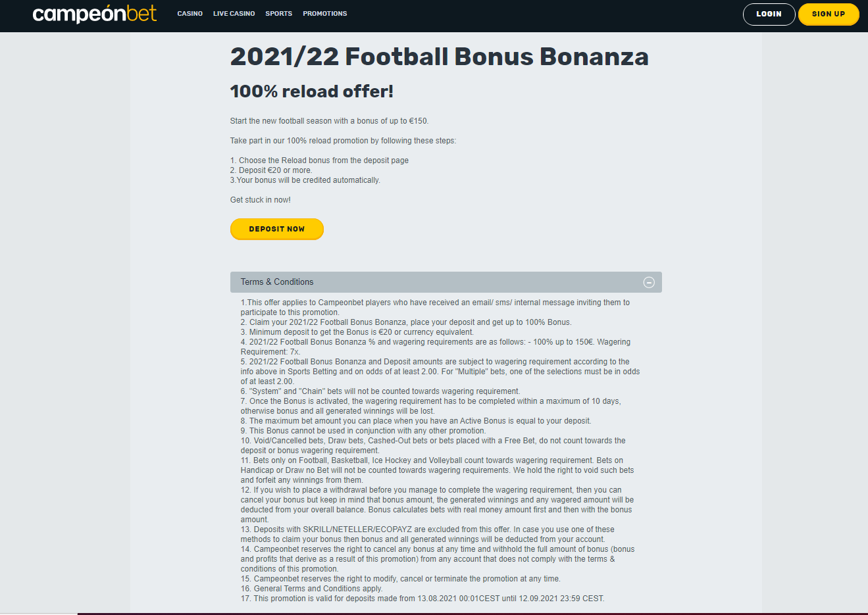The height and width of the screenshot is (615, 868).
Task: Open the Sports menu item
Action: click(279, 14)
